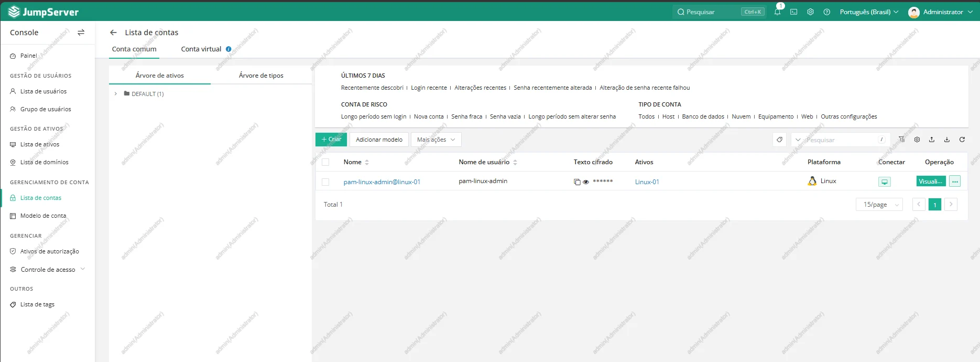Click the JumpServer logo
980x362 pixels.
tap(43, 12)
